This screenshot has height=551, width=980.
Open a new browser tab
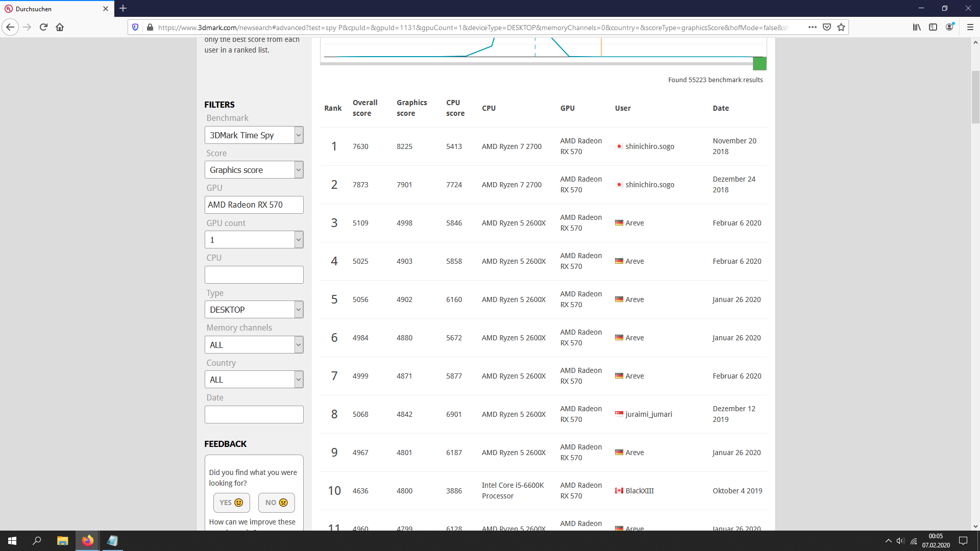click(123, 8)
